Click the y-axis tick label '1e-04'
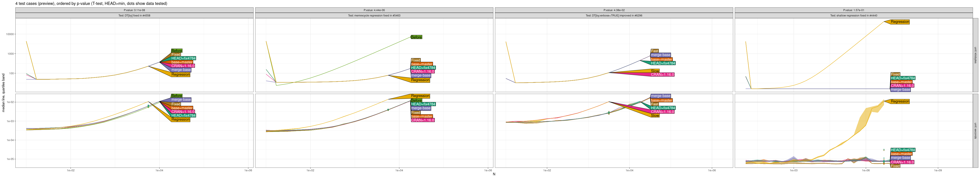This screenshot has height=178, width=980. pyautogui.click(x=10, y=140)
